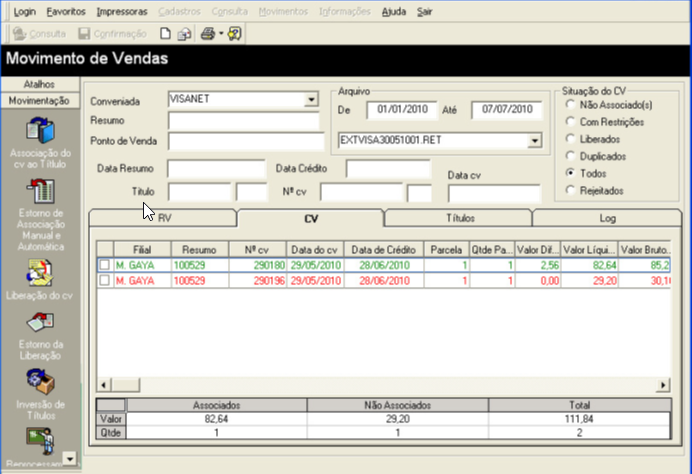
Task: Click the De date field 01/01/2010
Action: (402, 109)
